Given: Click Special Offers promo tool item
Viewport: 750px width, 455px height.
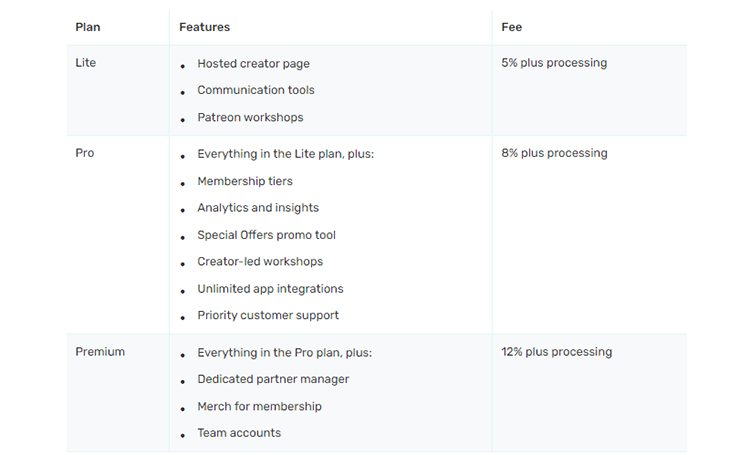Looking at the screenshot, I should (266, 235).
